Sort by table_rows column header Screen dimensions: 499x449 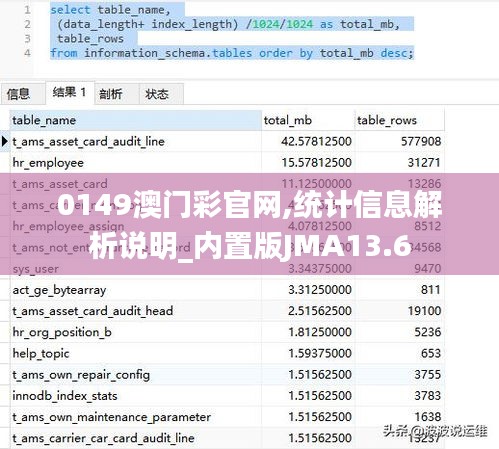(x=399, y=120)
